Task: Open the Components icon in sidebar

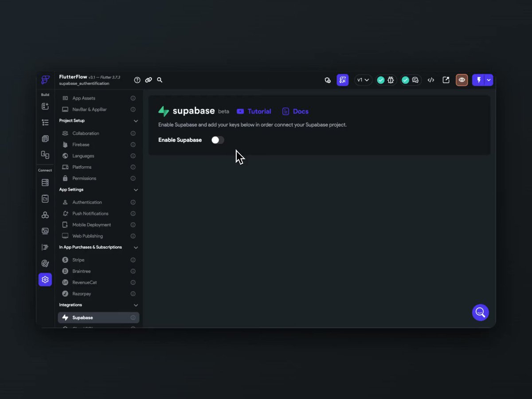Action: click(45, 155)
